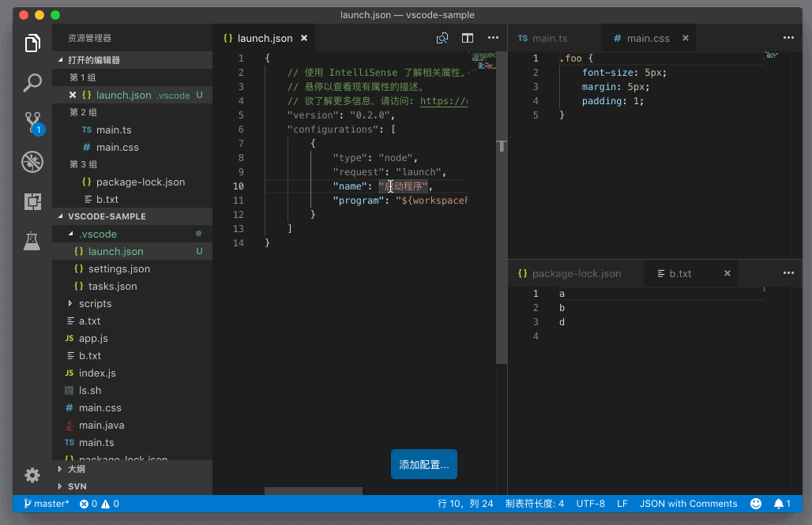
Task: Close the launch.json editor tab
Action: point(303,38)
